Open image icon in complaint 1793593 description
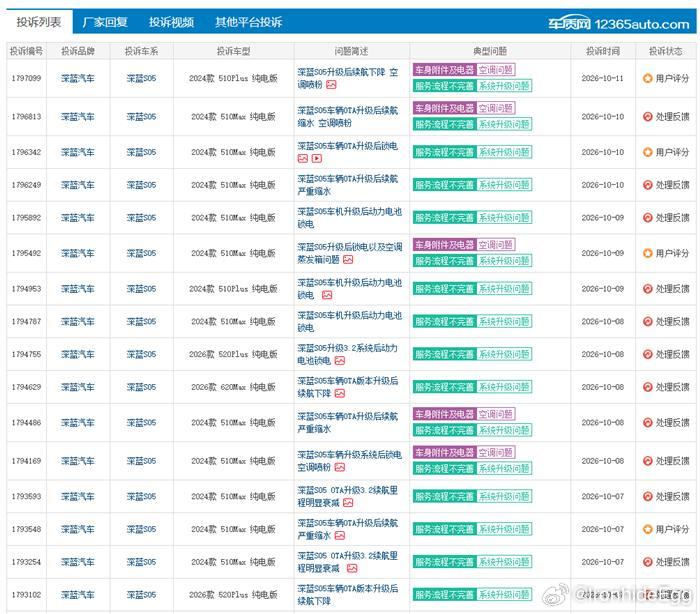 coord(348,503)
